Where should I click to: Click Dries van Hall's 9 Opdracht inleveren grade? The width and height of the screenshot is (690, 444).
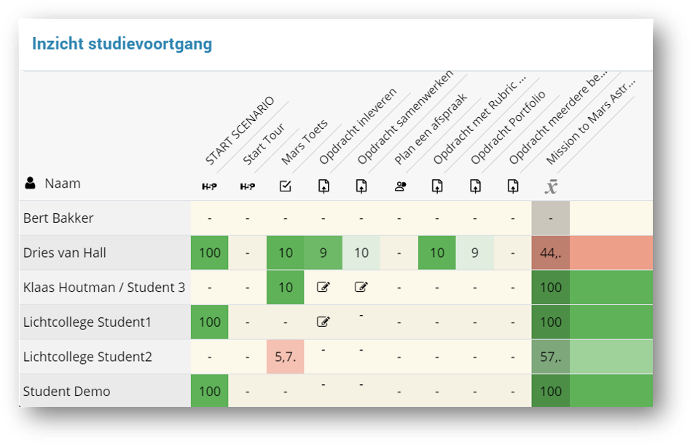[323, 253]
